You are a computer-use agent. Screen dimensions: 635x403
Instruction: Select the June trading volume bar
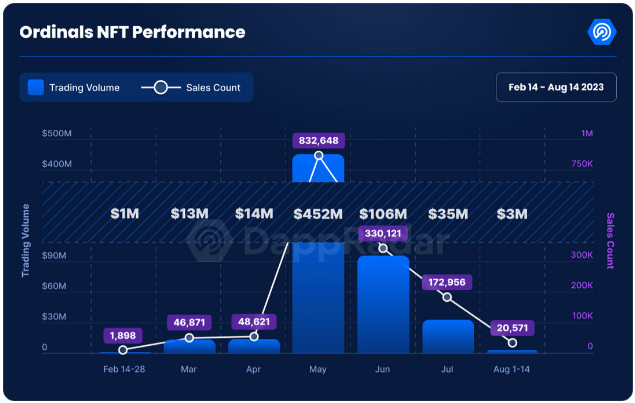[x=383, y=305]
